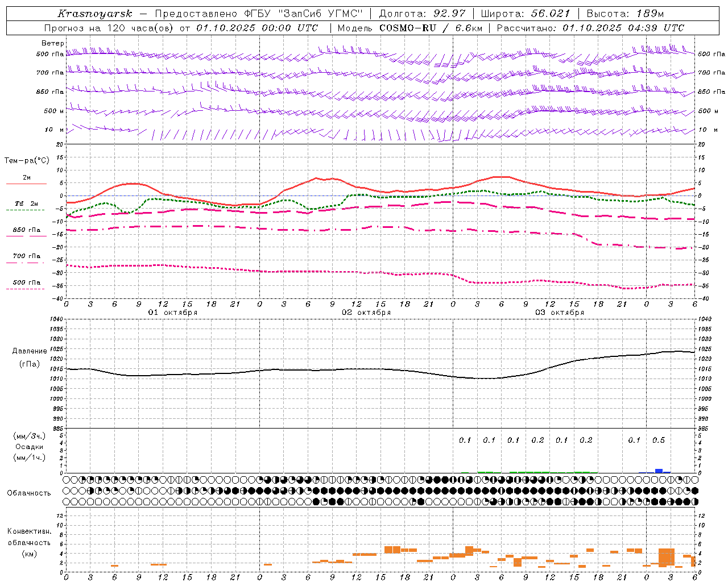The width and height of the screenshot is (728, 582).
Task: Select the Высота: 189м header field
Action: [x=624, y=14]
